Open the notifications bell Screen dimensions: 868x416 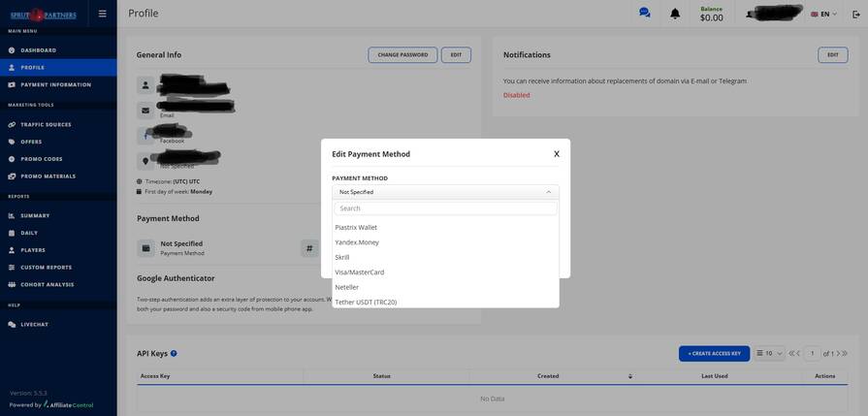(675, 14)
